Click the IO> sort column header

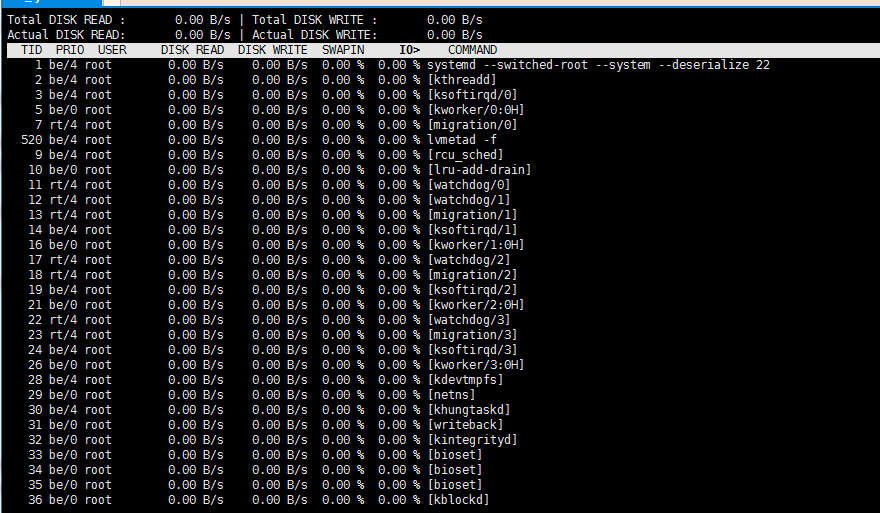coord(410,50)
